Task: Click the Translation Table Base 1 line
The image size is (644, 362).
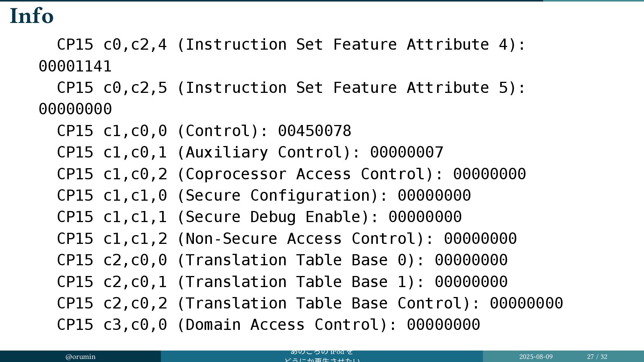Action: (x=282, y=282)
